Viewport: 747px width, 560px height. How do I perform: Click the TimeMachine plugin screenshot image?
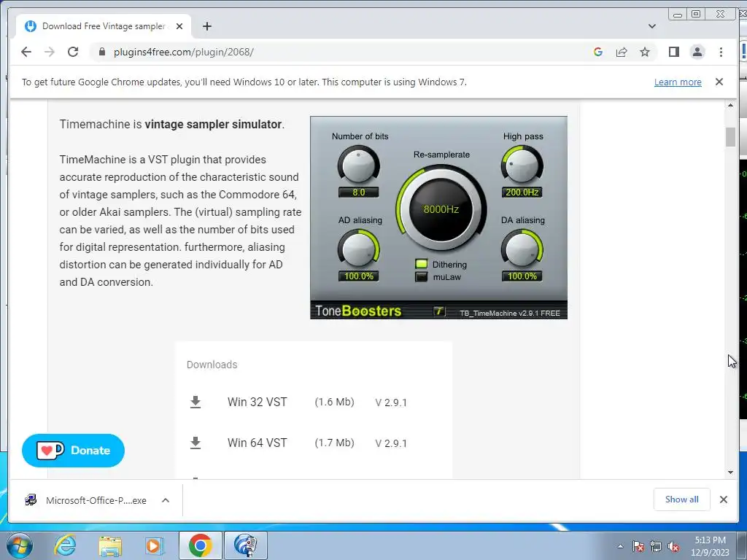438,217
